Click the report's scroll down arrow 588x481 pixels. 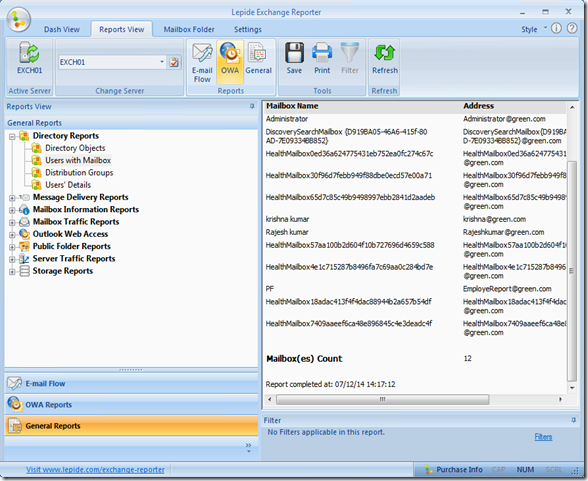(x=572, y=388)
